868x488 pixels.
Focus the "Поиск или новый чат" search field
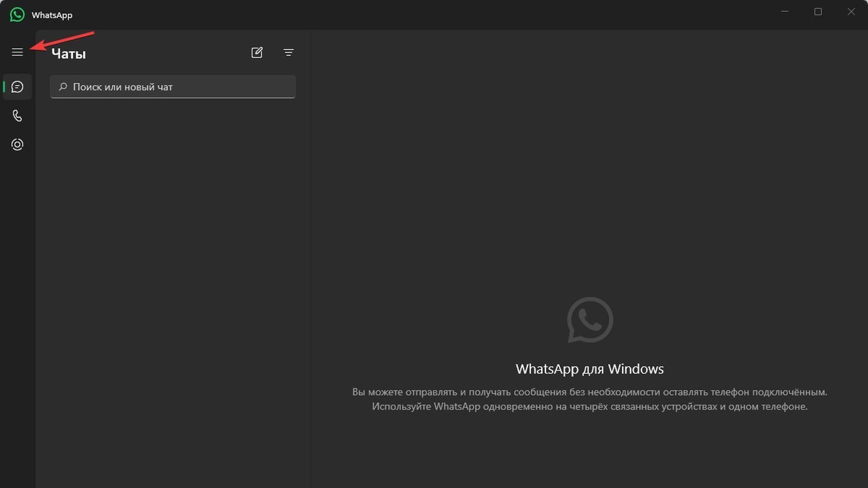173,87
